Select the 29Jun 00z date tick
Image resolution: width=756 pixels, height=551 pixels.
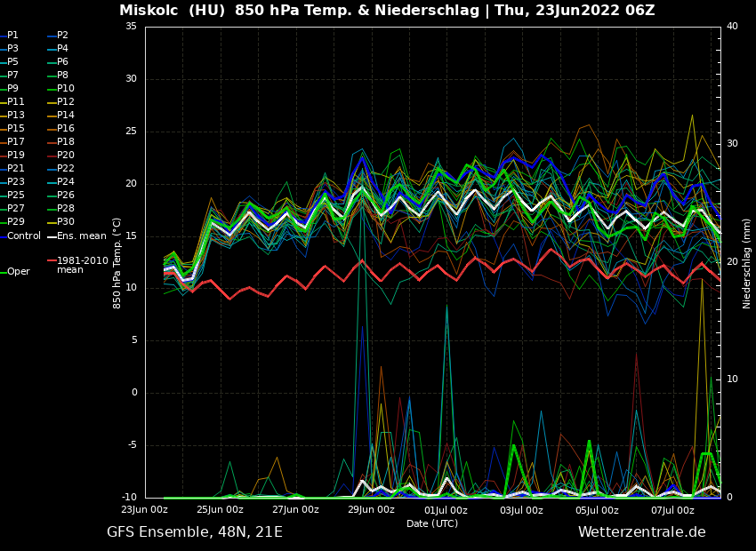371,510
